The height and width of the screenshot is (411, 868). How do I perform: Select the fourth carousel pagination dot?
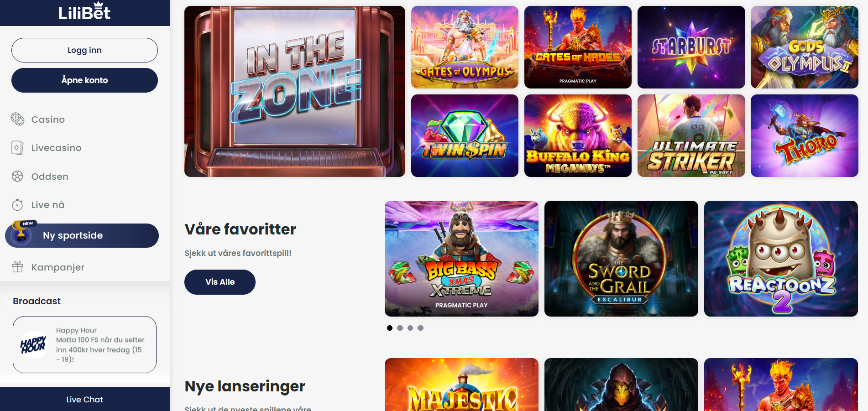click(x=421, y=328)
